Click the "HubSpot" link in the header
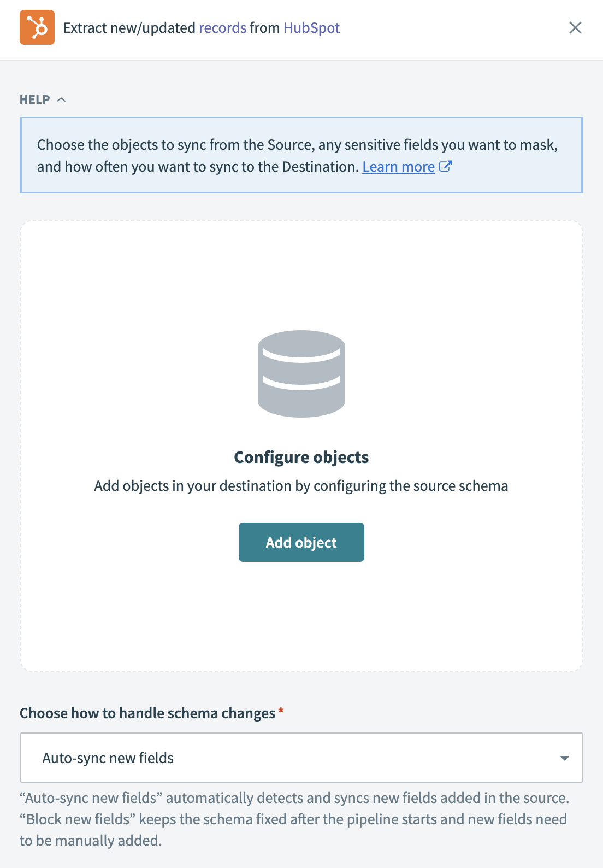Viewport: 603px width, 868px height. (311, 28)
